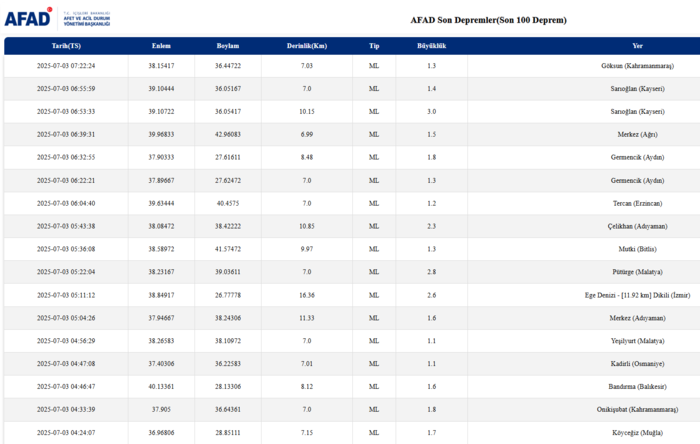The width and height of the screenshot is (700, 444).
Task: Click the Boylam column header
Action: pyautogui.click(x=227, y=46)
